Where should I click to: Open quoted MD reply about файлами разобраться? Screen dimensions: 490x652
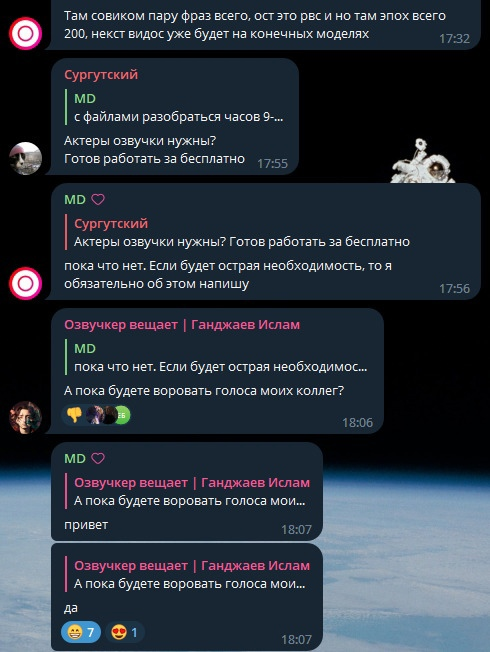(x=175, y=108)
